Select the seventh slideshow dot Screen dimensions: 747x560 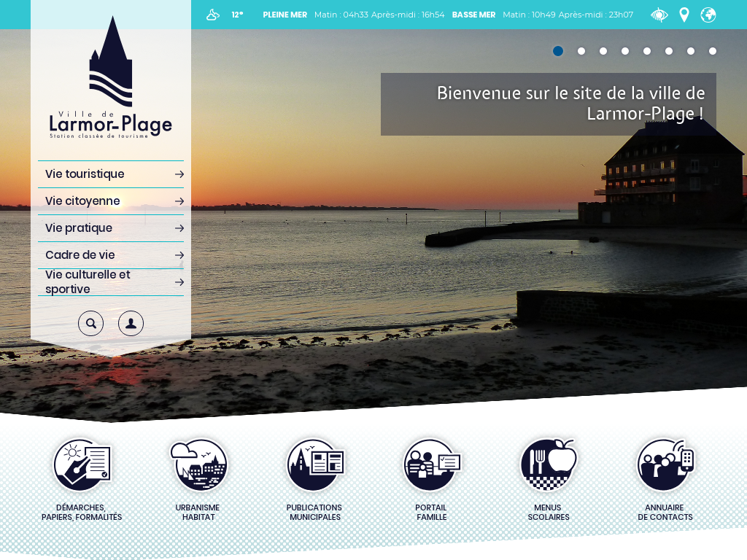click(x=691, y=51)
